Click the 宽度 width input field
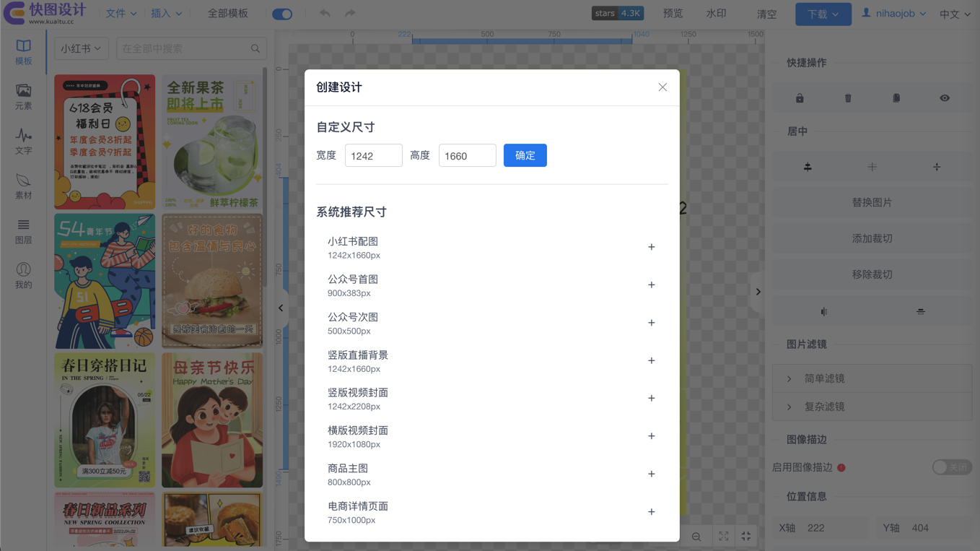This screenshot has height=551, width=980. (x=373, y=155)
